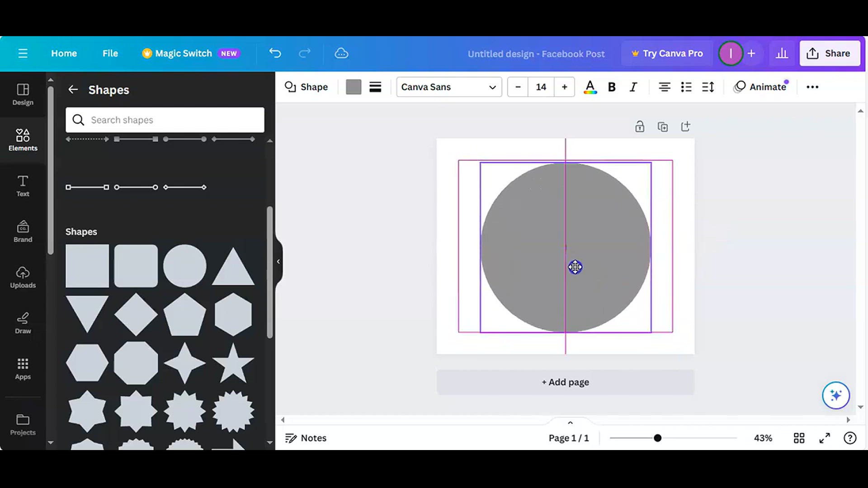Add a collaborator with the plus button
868x488 pixels.
coord(751,53)
